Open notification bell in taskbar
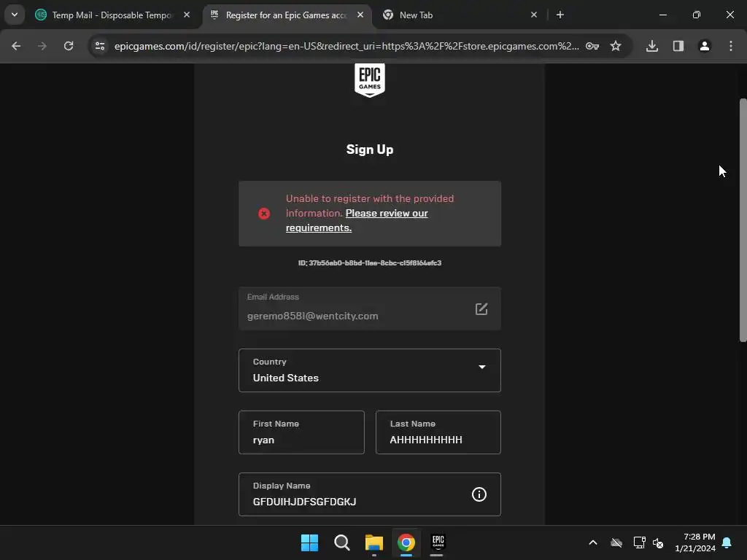 click(x=727, y=542)
